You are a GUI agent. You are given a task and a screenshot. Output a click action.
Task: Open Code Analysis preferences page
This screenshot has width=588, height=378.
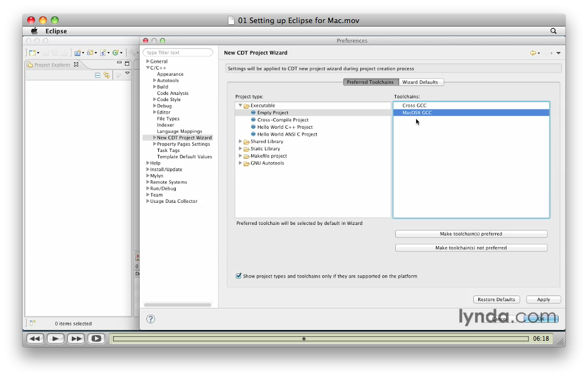tap(172, 93)
